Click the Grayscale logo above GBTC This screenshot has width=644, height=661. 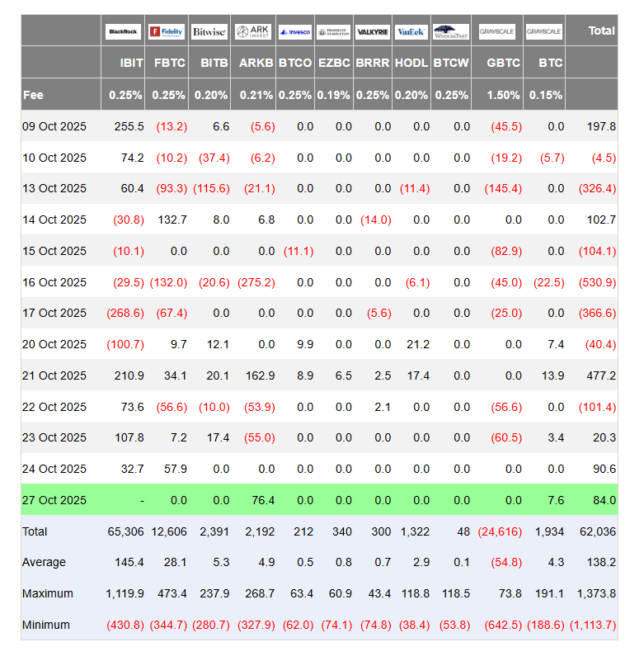click(x=497, y=31)
